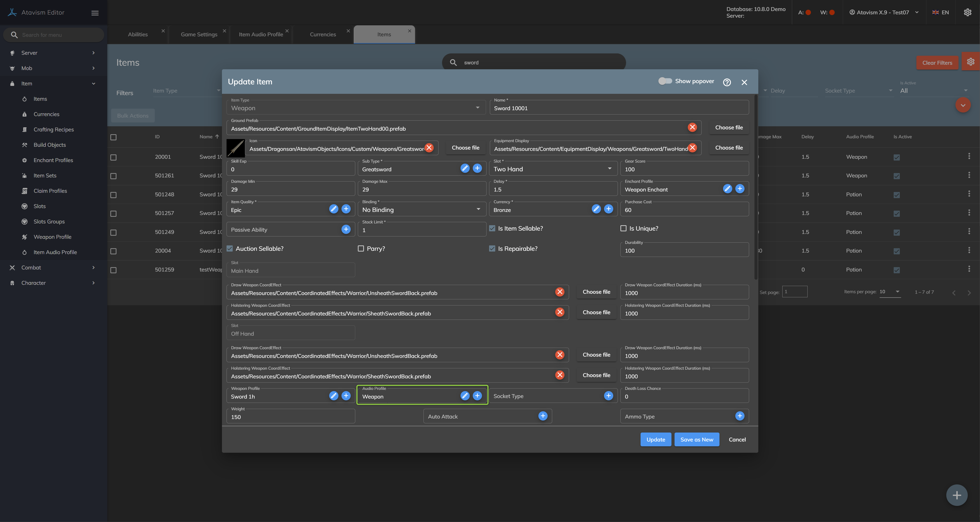Clear the Ground Prefab file path
This screenshot has height=522, width=980.
(x=692, y=128)
